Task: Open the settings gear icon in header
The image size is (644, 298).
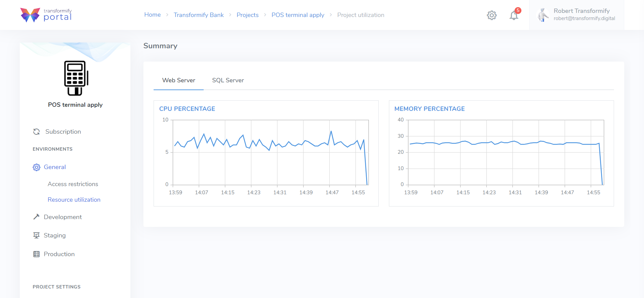Action: [x=492, y=15]
